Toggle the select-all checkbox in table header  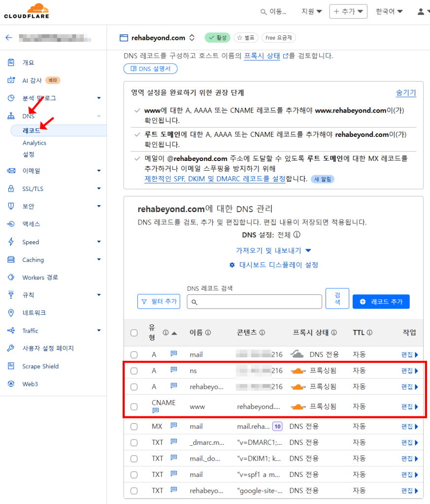134,333
